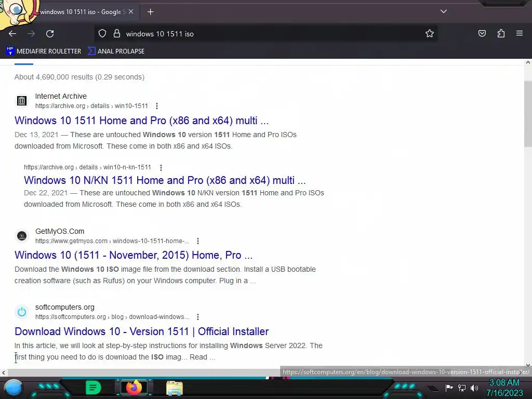Image resolution: width=532 pixels, height=399 pixels.
Task: Click https://archive.org details win10-1511 URL
Action: tap(91, 106)
